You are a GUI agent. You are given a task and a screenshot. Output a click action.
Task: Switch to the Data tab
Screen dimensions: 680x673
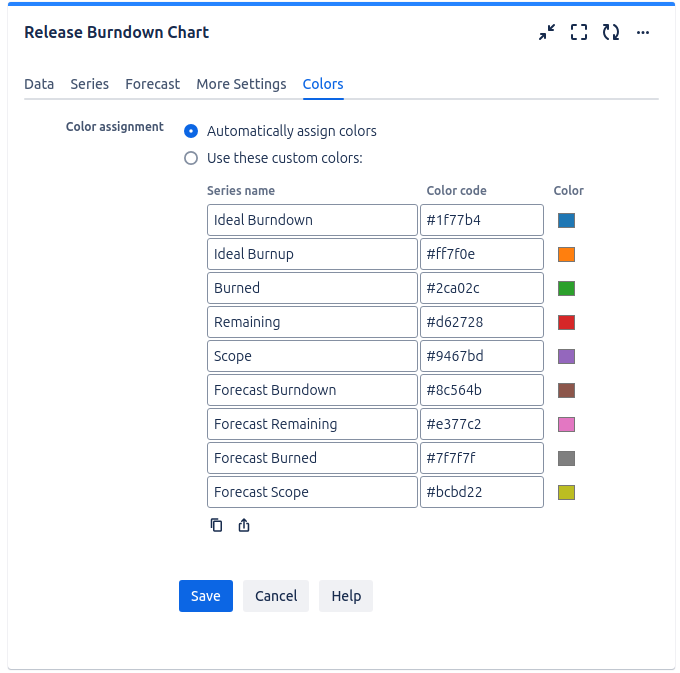[x=39, y=84]
